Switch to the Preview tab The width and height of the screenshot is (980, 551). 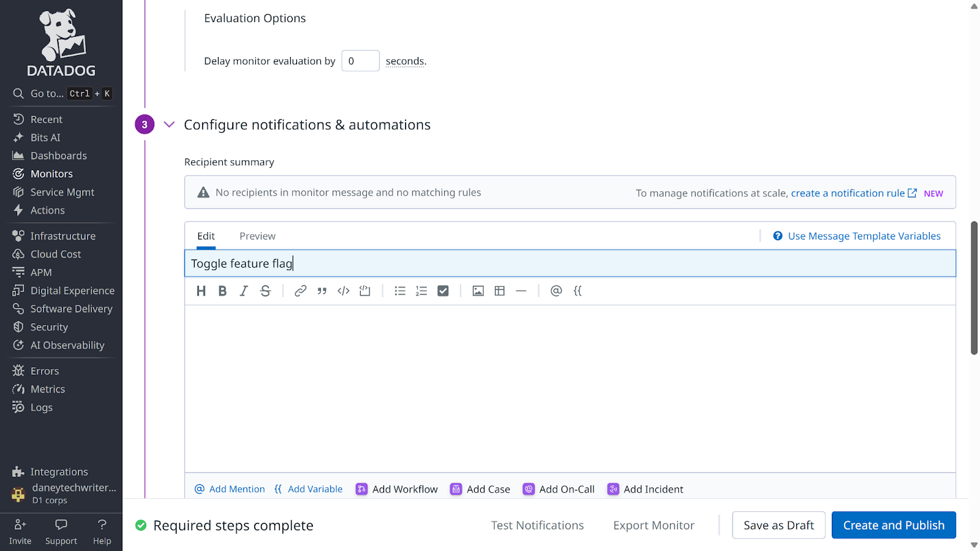click(257, 236)
